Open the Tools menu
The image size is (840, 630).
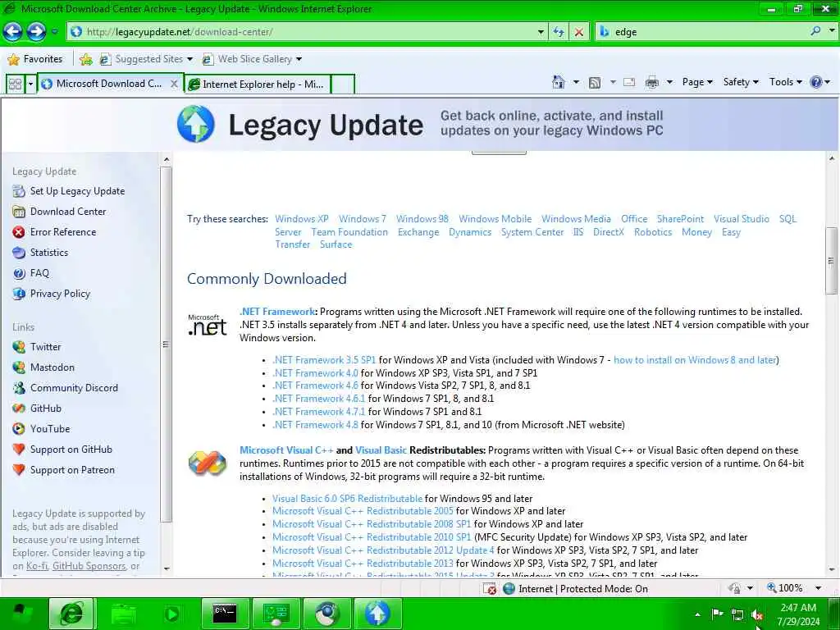coord(785,82)
